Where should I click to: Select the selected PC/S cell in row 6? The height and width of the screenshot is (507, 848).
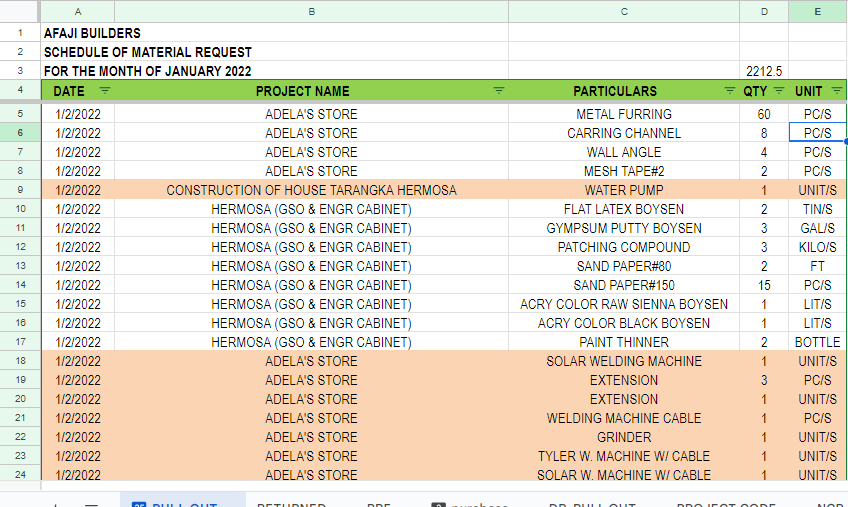[x=818, y=133]
